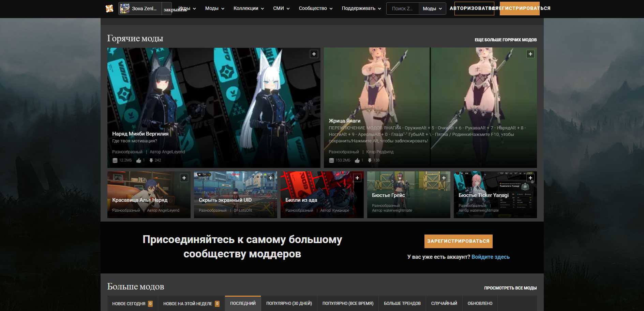Click plus icon on Бюстье Грейс card

point(444,178)
